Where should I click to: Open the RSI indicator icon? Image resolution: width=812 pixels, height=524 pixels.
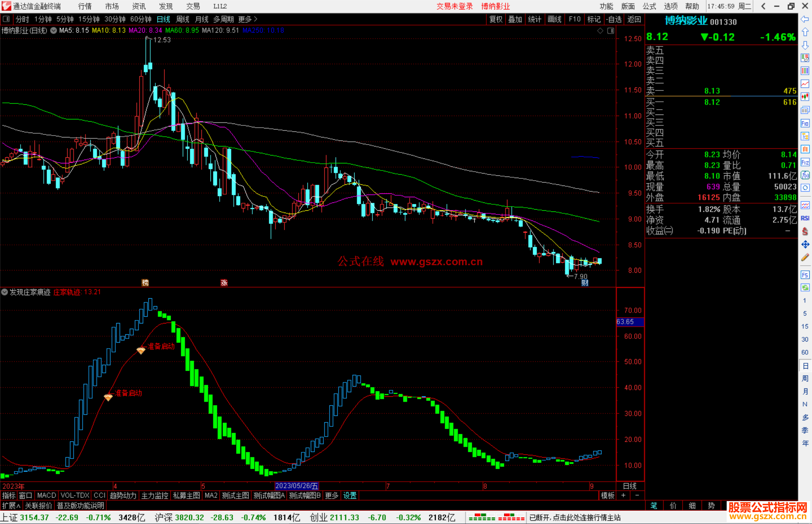[805, 218]
